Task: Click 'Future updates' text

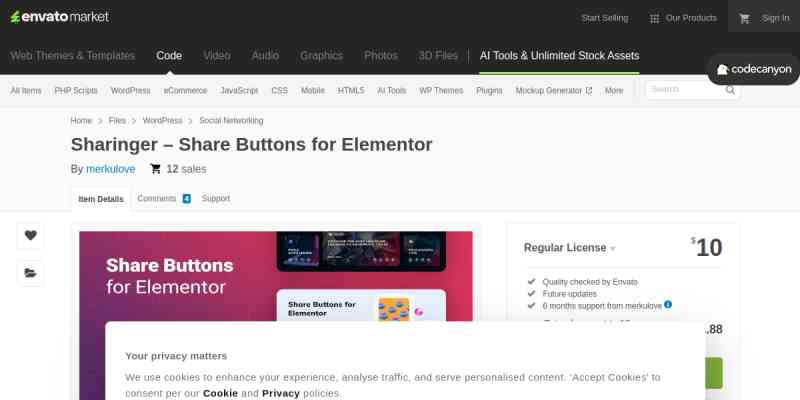Action: click(x=569, y=294)
